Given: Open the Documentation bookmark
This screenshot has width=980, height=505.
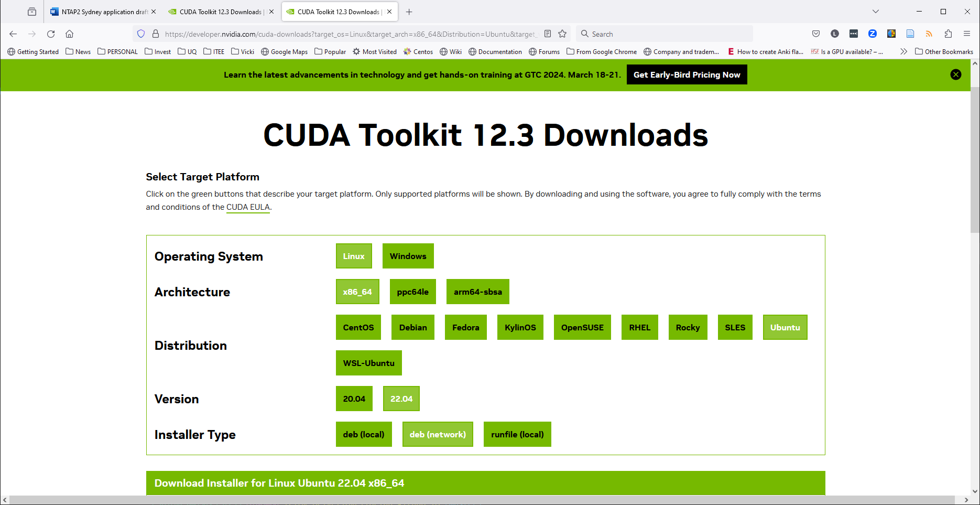Looking at the screenshot, I should click(495, 51).
